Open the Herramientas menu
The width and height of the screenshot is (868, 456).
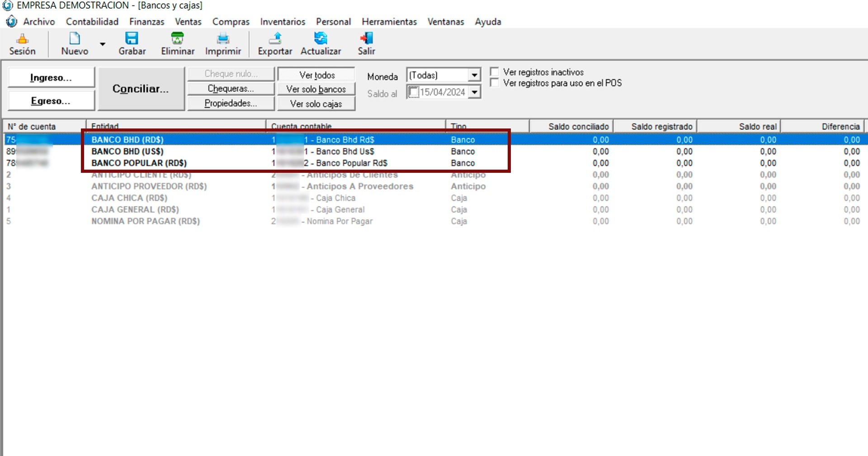click(x=389, y=22)
